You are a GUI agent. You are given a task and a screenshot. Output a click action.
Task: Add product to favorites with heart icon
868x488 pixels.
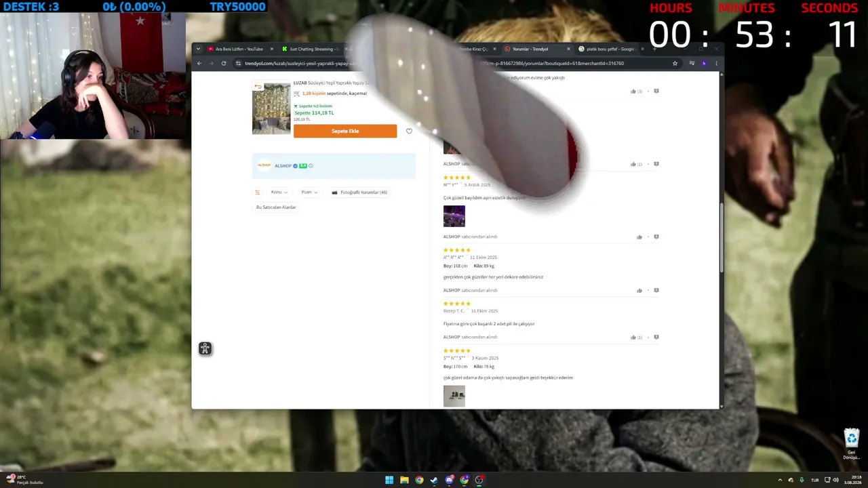tap(409, 131)
